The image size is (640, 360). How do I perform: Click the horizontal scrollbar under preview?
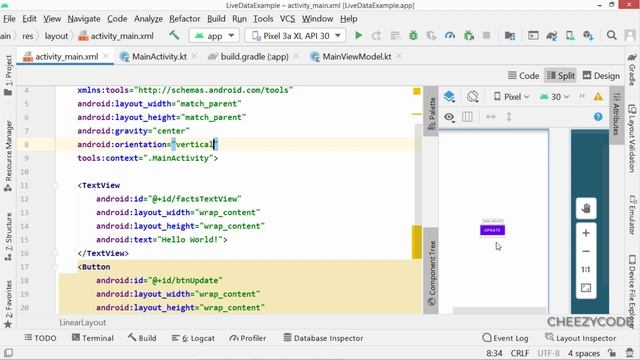pos(499,311)
